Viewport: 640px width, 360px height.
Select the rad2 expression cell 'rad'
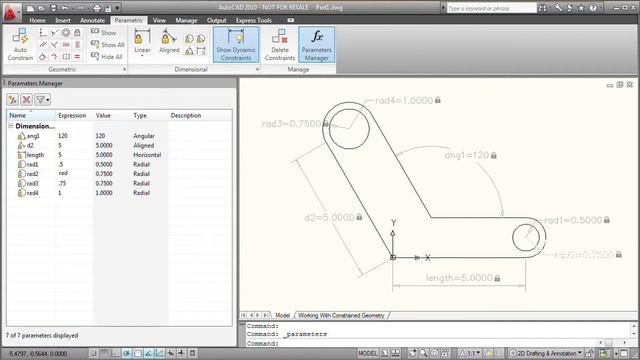[x=74, y=173]
